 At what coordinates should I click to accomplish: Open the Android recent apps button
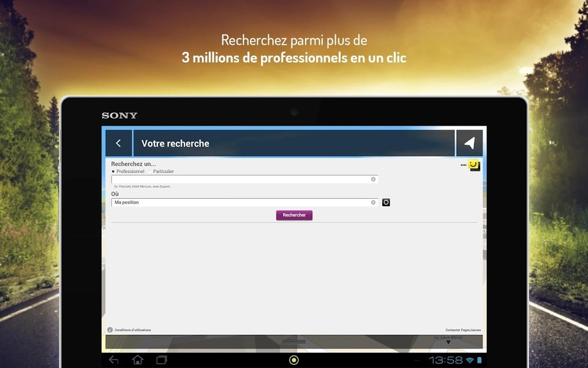(x=162, y=360)
